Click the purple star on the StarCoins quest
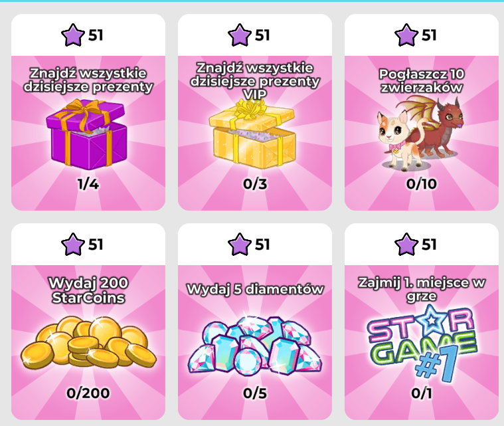Image resolution: width=504 pixels, height=426 pixels. click(x=73, y=245)
